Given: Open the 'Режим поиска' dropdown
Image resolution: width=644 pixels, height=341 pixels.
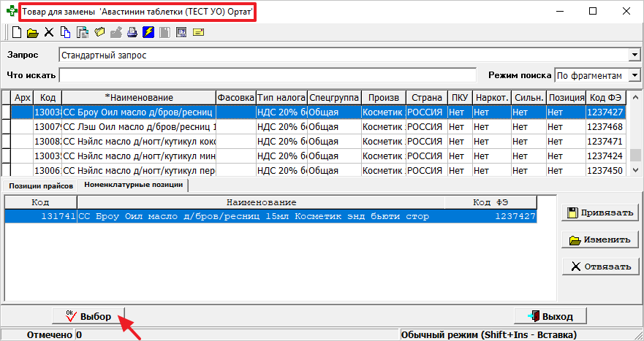Looking at the screenshot, I should click(634, 75).
